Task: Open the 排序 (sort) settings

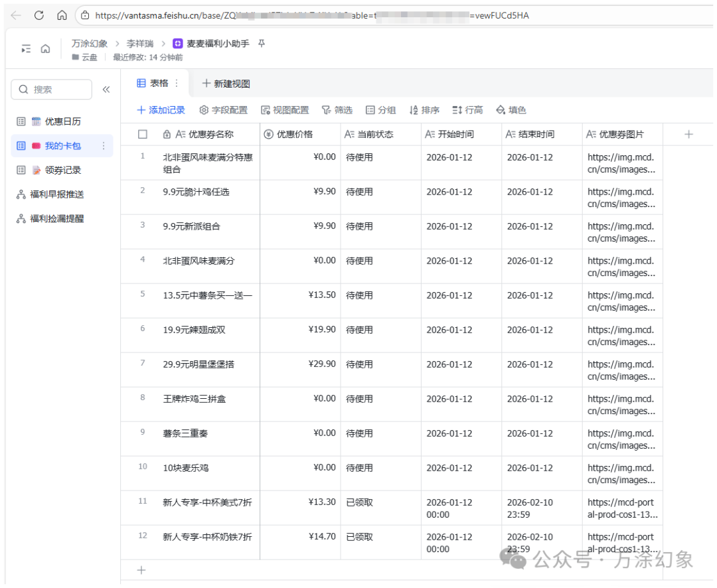Action: 424,110
